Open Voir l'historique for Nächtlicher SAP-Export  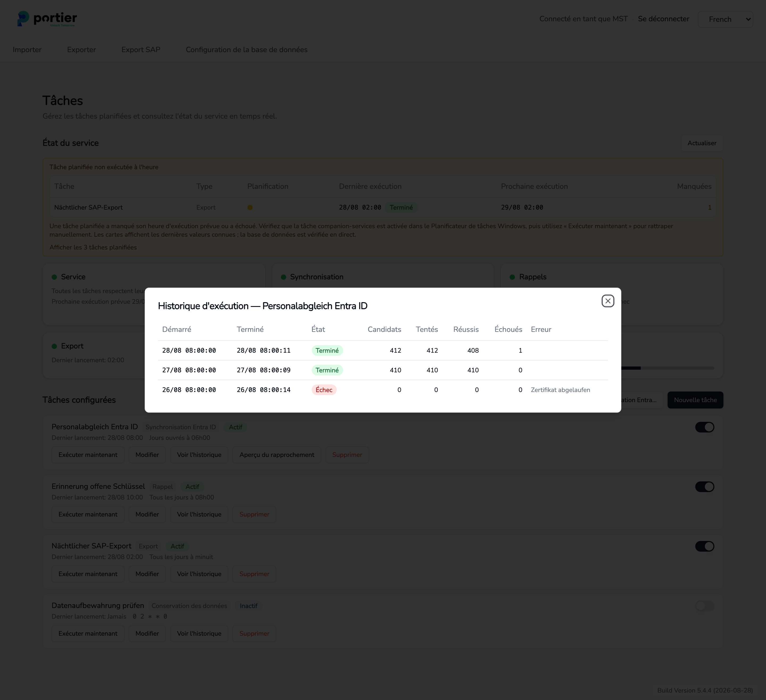tap(199, 574)
